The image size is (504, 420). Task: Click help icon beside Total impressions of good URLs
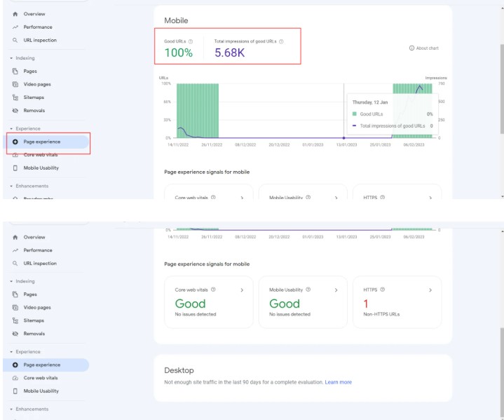click(281, 41)
